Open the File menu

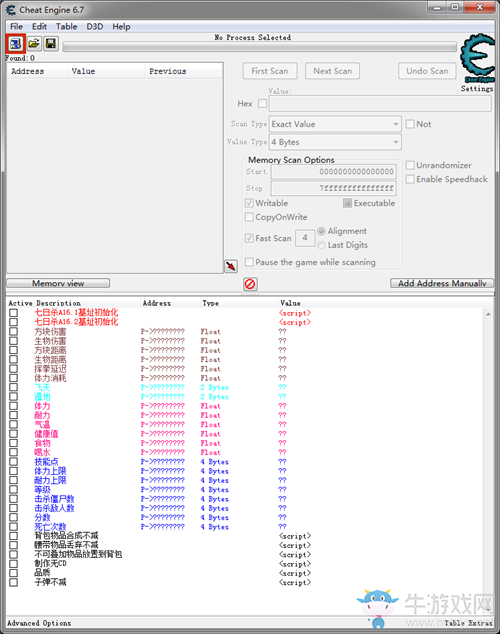(16, 27)
